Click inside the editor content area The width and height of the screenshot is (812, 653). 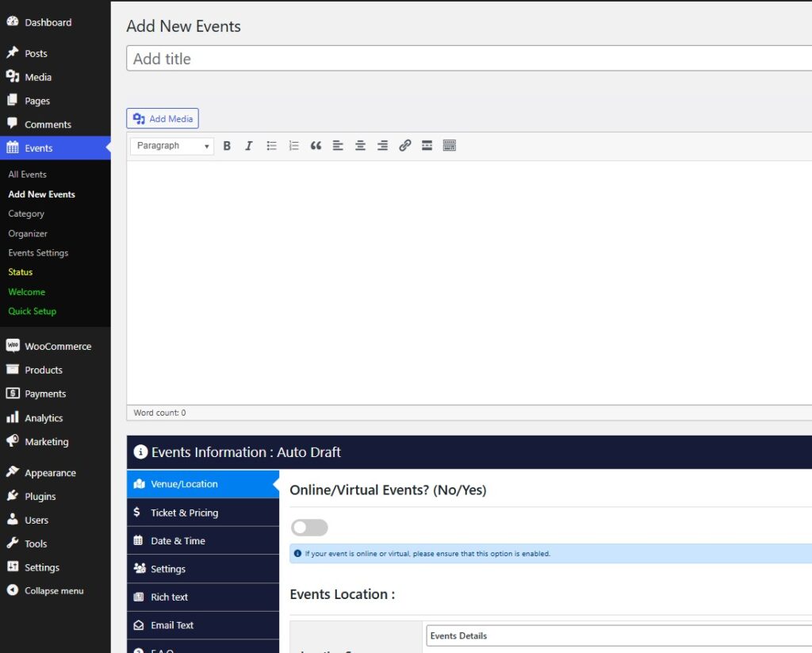coord(469,282)
